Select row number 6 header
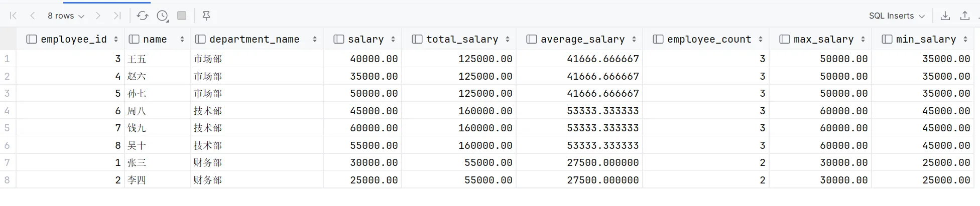Image resolution: width=980 pixels, height=206 pixels. (8, 145)
